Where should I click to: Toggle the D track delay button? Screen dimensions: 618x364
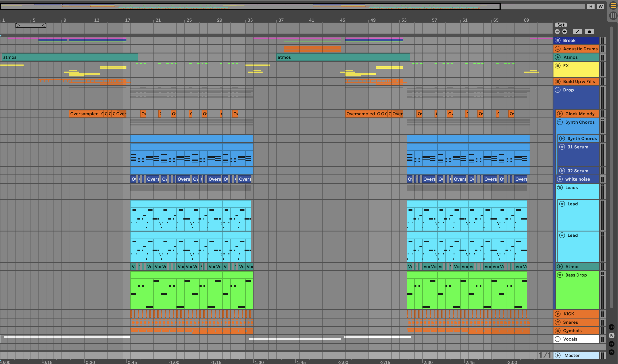(x=611, y=352)
